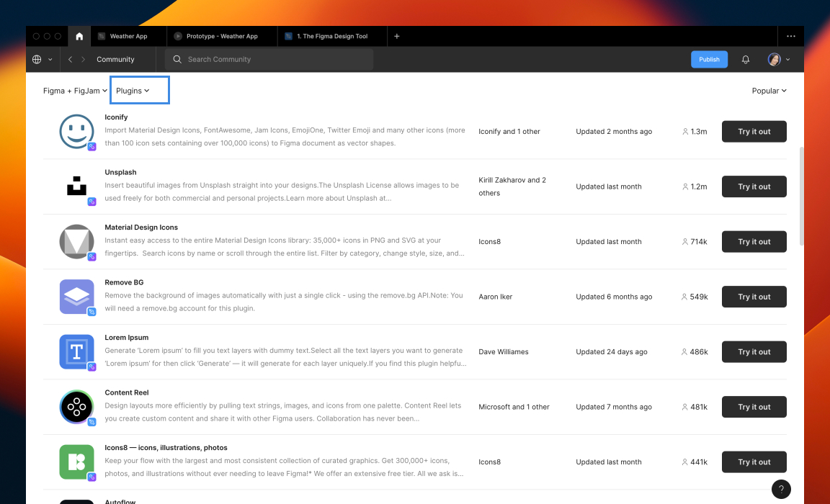This screenshot has width=830, height=504.
Task: Focus the Search Community field
Action: tap(269, 59)
